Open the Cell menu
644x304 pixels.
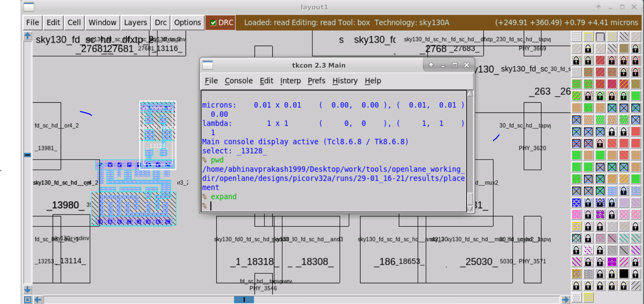click(x=74, y=22)
